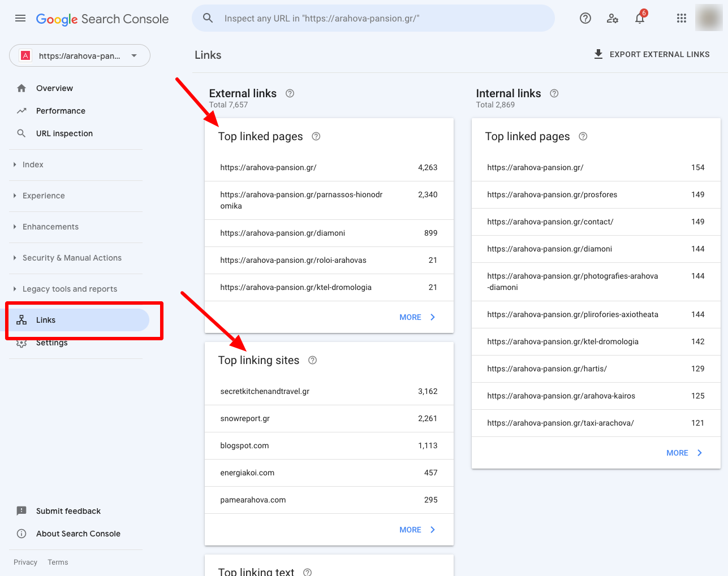Image resolution: width=728 pixels, height=576 pixels.
Task: Open About Search Console
Action: 79,534
